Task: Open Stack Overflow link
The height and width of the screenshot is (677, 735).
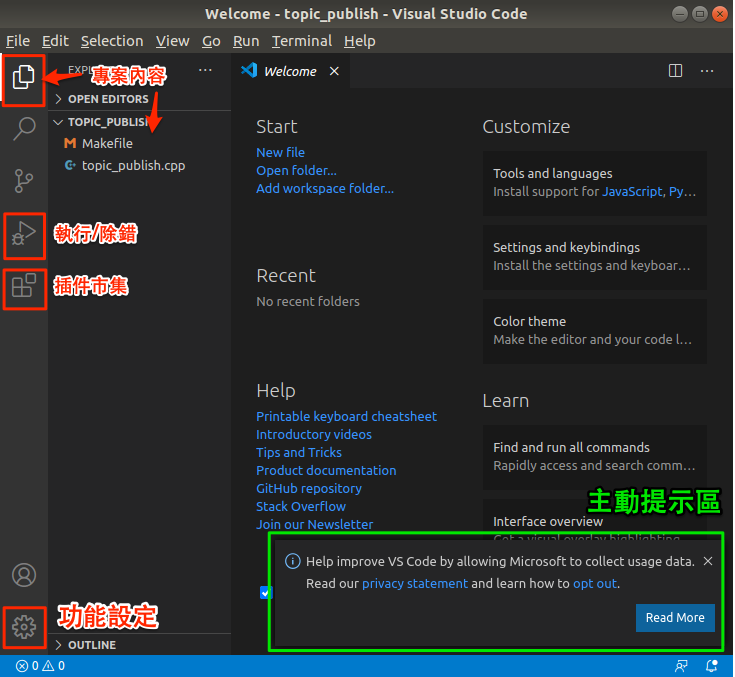Action: pos(300,506)
